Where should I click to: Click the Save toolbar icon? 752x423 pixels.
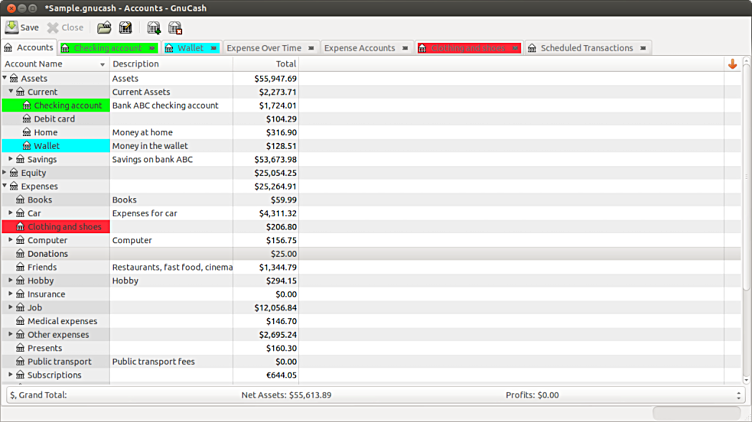22,27
